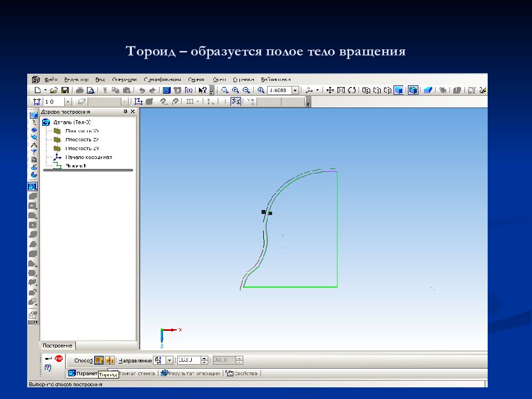Open the grid settings dropdown arrow
Viewport: 532px width, 399px height.
tap(198, 101)
